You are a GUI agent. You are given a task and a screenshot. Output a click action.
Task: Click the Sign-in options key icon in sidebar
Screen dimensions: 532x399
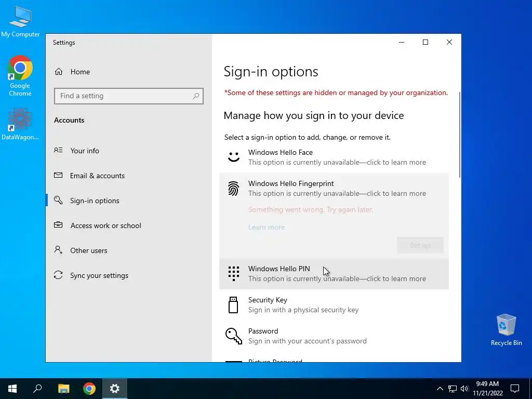click(x=58, y=200)
